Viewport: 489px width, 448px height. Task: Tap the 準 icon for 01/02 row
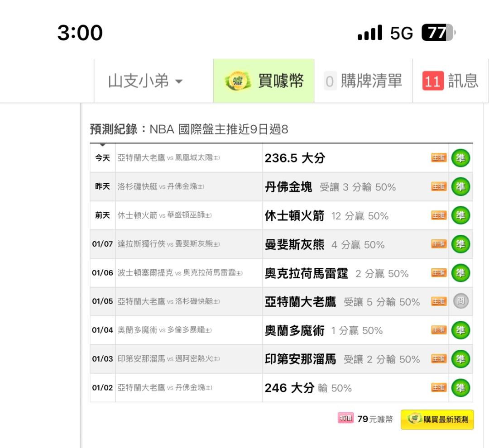click(460, 387)
